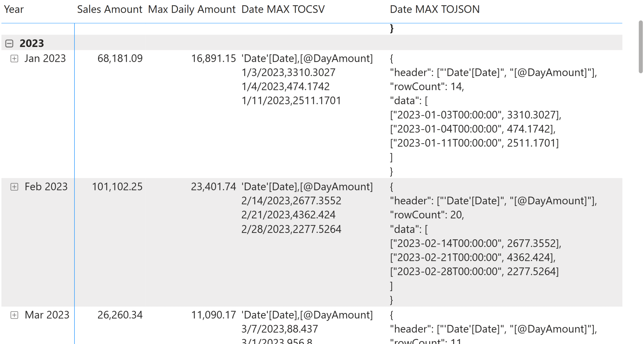Image resolution: width=644 pixels, height=344 pixels.
Task: Select the Date MAX TOJSON header
Action: [x=435, y=10]
